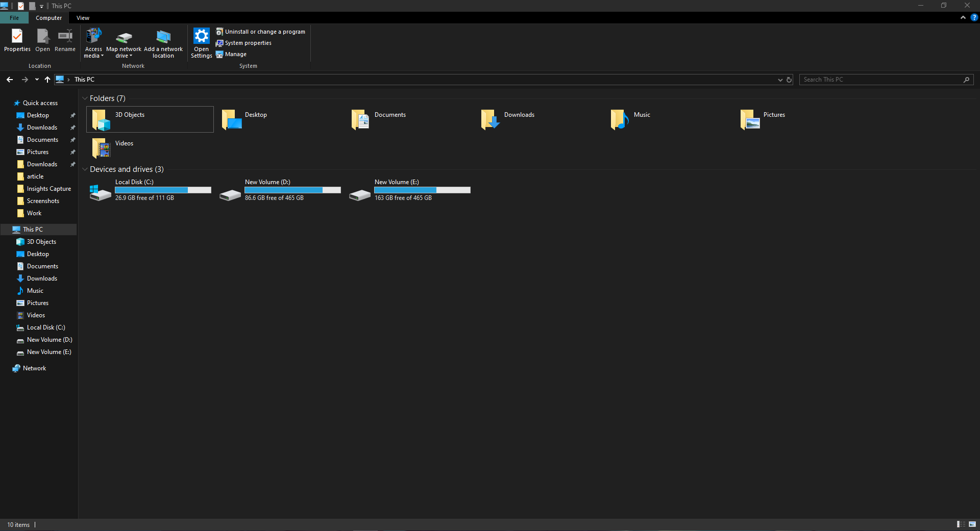Select the Local Disk (C:) drive
Screen dimensions: 980x531
[150, 190]
